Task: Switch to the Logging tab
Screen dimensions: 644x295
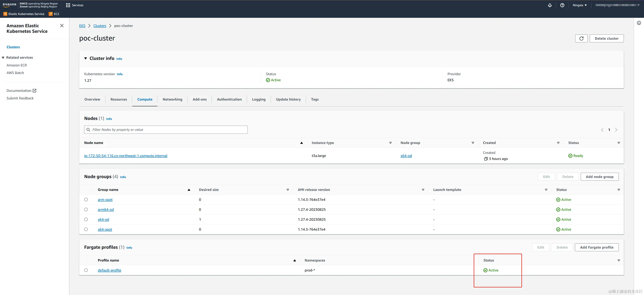Action: pyautogui.click(x=259, y=99)
